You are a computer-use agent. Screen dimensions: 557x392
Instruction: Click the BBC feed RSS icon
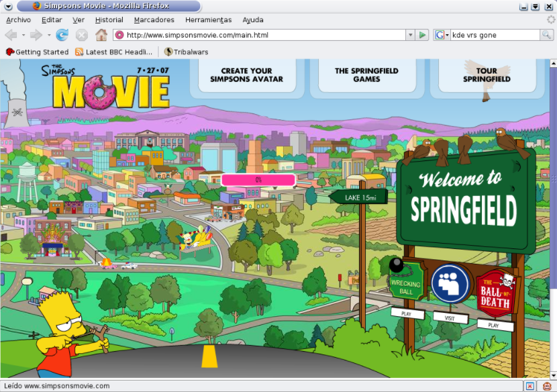pos(79,52)
